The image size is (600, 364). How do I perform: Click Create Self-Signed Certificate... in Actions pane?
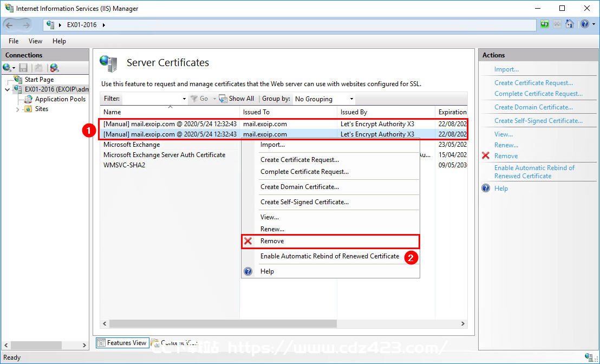click(x=538, y=121)
